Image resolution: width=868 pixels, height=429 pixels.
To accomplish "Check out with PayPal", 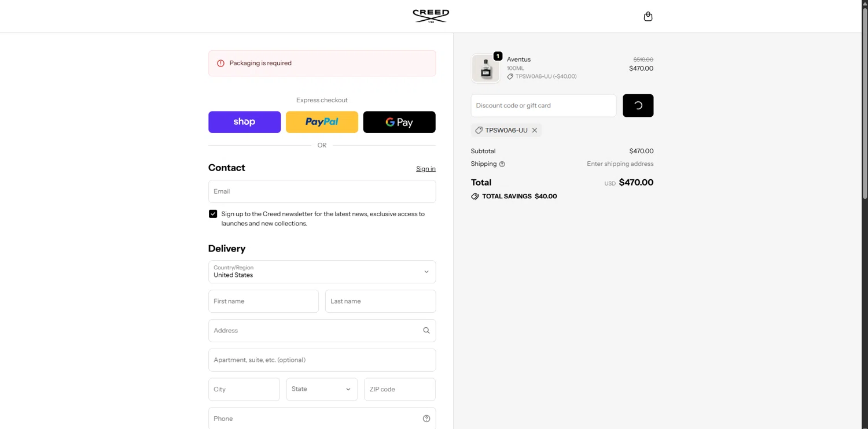I will tap(322, 122).
